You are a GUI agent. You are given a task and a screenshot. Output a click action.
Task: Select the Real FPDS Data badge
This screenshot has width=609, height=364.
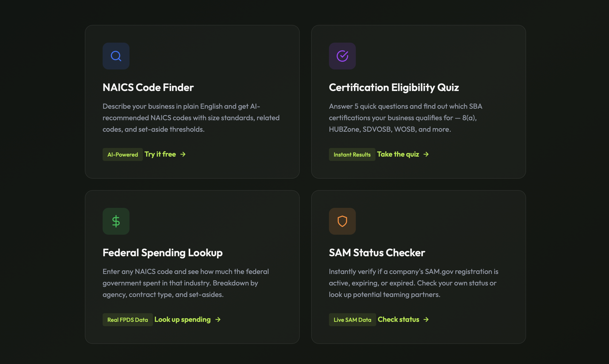pyautogui.click(x=128, y=319)
